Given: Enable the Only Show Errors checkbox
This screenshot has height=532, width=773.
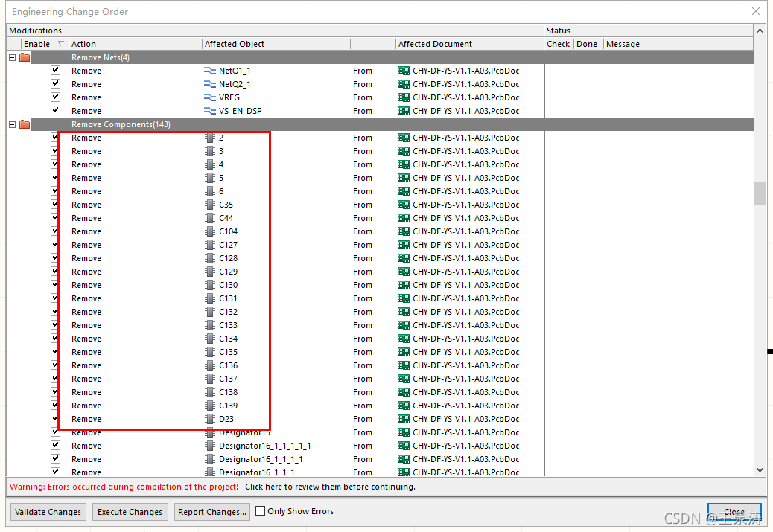Looking at the screenshot, I should [x=260, y=511].
